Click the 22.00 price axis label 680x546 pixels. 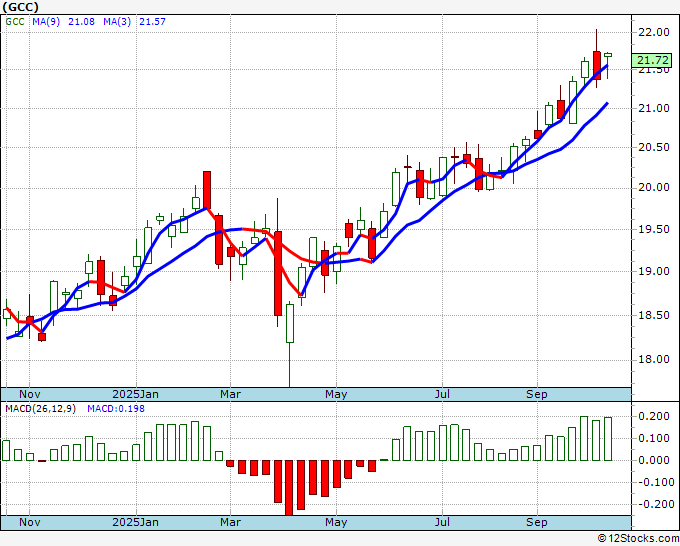(654, 32)
